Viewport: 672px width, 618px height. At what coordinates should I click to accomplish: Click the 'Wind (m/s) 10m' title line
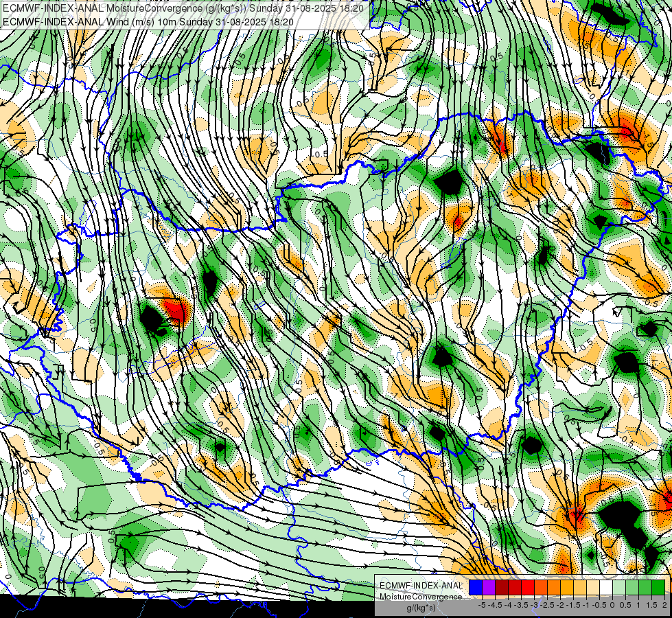coord(148,21)
